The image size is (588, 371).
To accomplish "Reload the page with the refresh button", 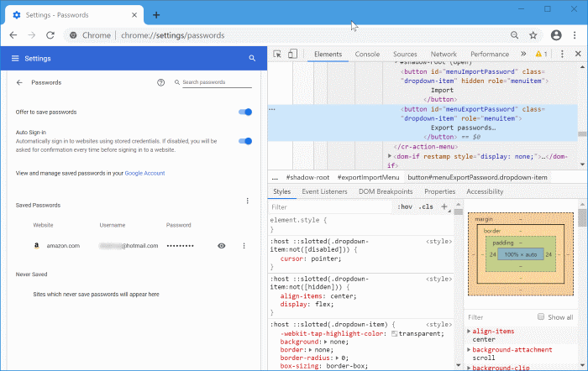I will (x=50, y=35).
